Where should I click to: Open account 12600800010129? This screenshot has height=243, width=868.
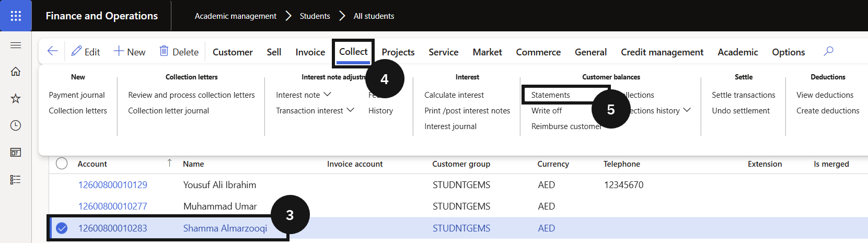[112, 185]
